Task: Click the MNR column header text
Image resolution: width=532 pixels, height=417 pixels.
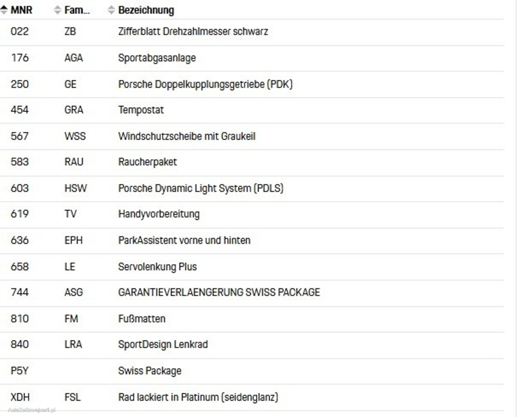Action: [21, 10]
